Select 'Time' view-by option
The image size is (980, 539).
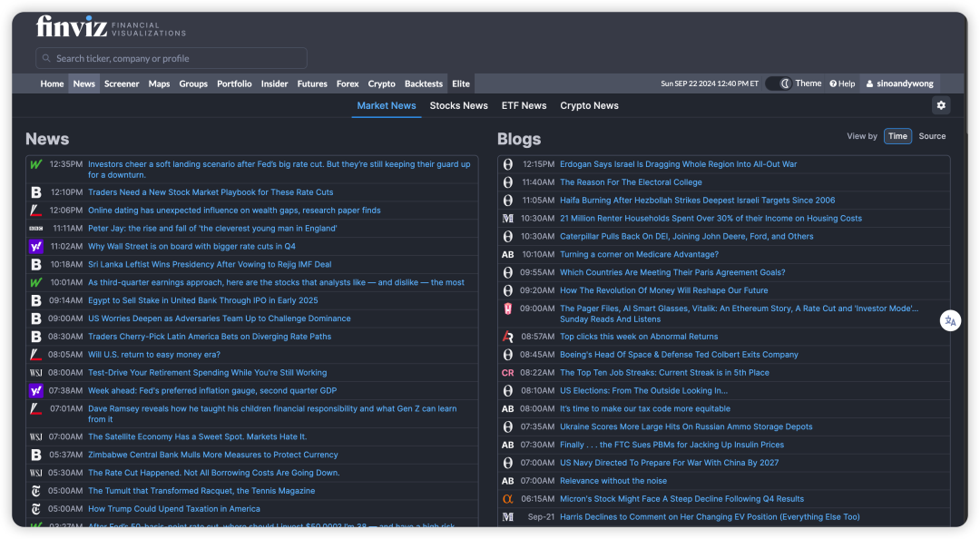[x=897, y=136]
